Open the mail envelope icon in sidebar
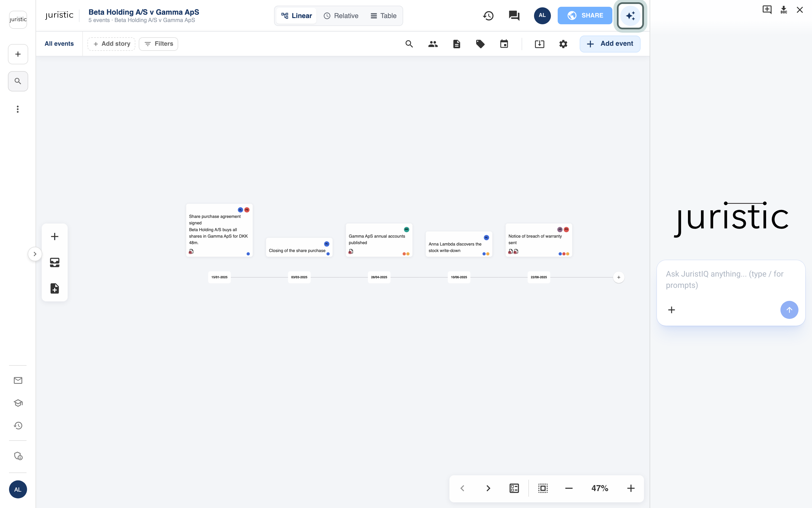Image resolution: width=812 pixels, height=508 pixels. [x=18, y=380]
